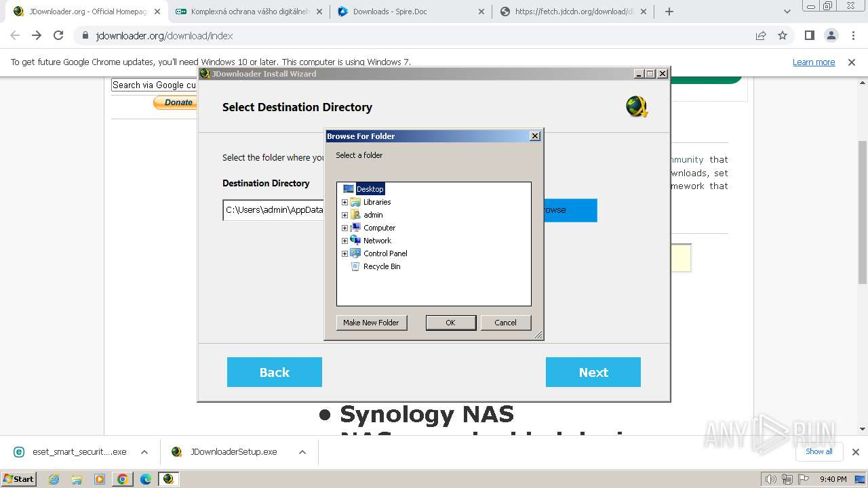This screenshot has height=488, width=868.
Task: Open the Windows Start menu
Action: click(19, 479)
